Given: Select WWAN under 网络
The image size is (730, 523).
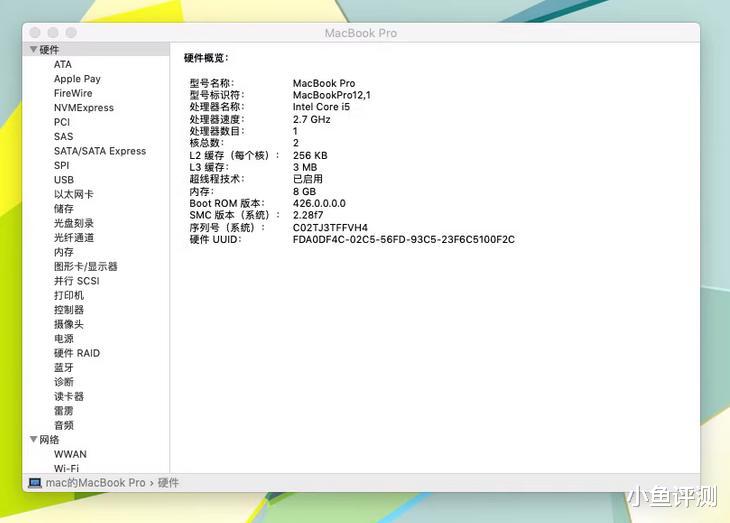Looking at the screenshot, I should [x=70, y=454].
